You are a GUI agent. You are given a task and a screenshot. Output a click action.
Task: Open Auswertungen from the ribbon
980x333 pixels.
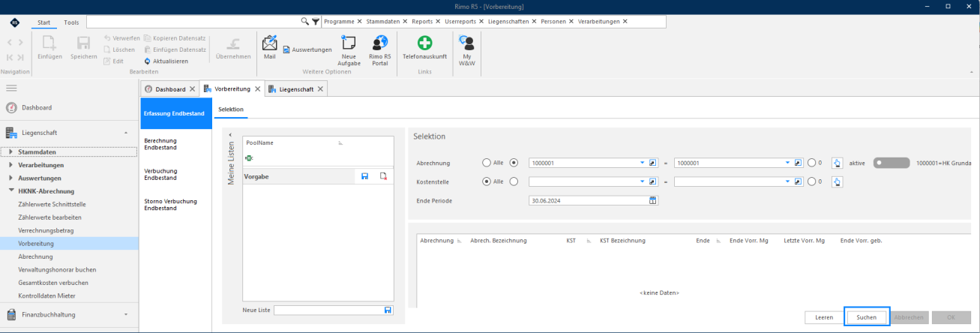[307, 49]
